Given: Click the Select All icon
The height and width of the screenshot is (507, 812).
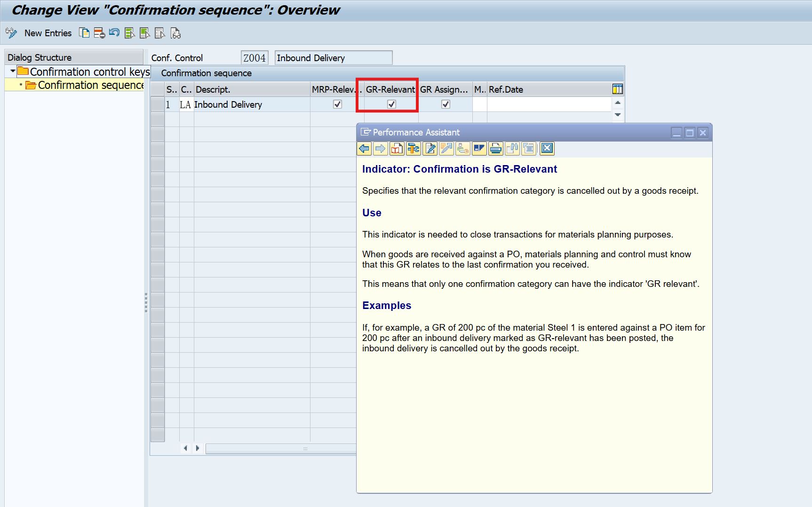Looking at the screenshot, I should click(x=129, y=33).
